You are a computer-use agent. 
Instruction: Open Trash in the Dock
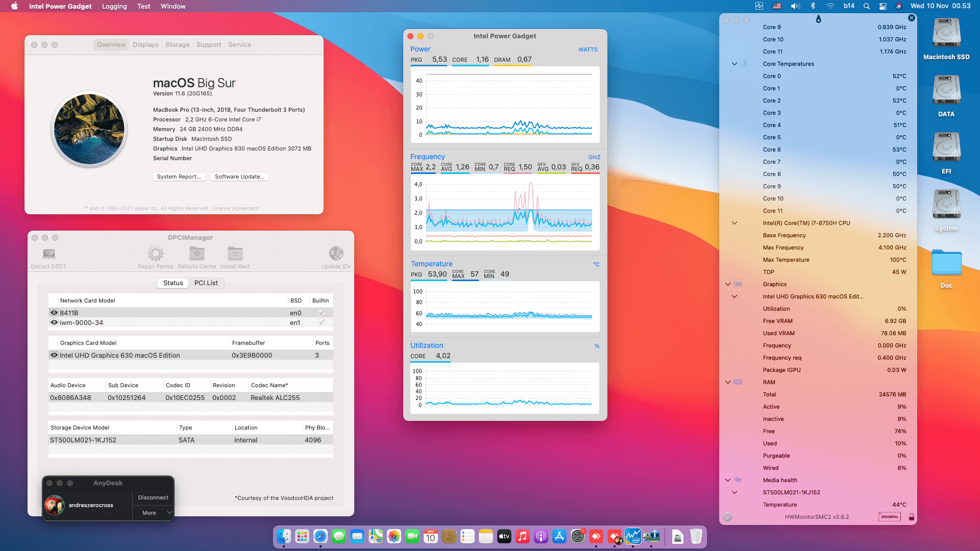point(696,536)
